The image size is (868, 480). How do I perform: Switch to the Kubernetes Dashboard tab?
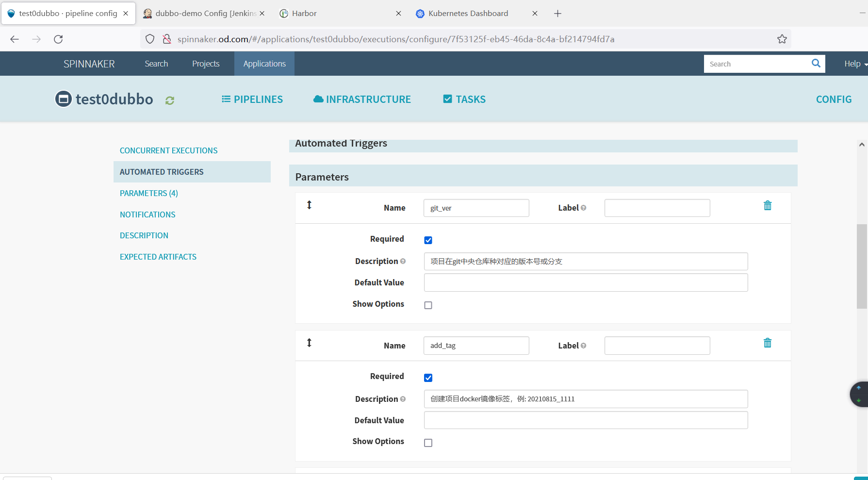468,14
